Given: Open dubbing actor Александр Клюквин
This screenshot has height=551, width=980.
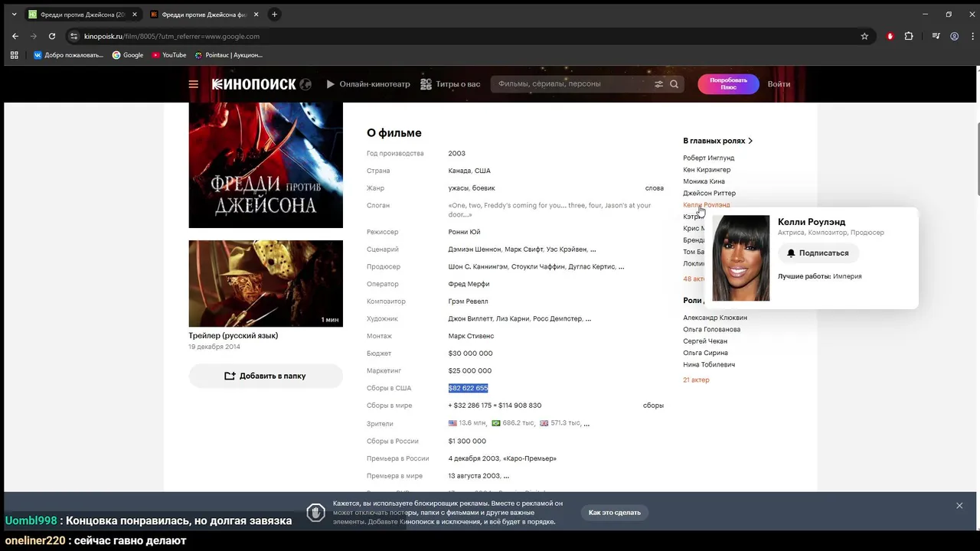Looking at the screenshot, I should [715, 318].
